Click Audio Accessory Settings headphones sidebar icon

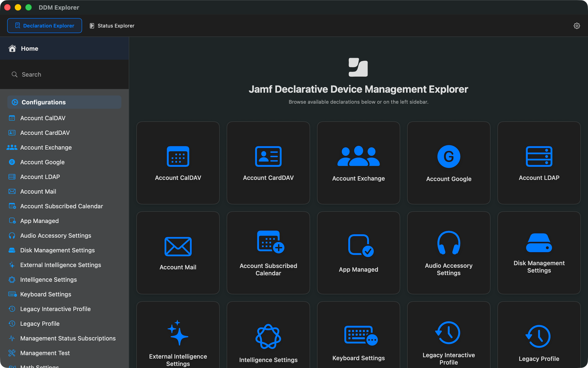coord(12,236)
